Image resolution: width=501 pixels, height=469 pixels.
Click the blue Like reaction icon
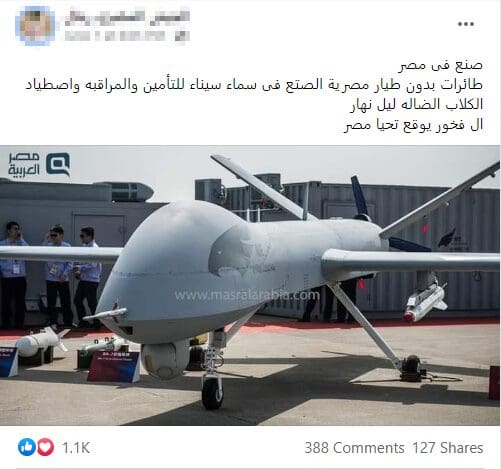[x=26, y=447]
